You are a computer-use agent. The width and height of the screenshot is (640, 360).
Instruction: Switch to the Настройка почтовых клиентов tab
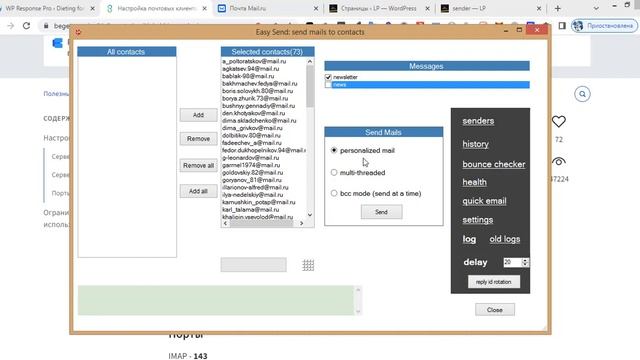click(157, 8)
